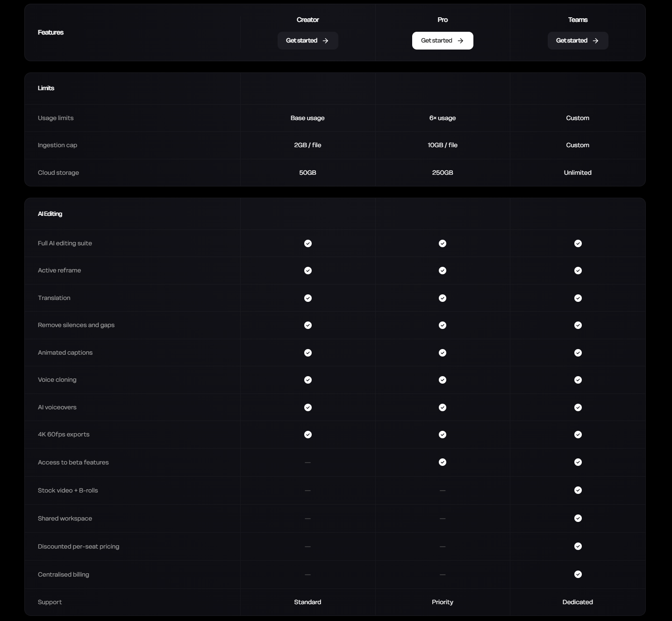Click the Teams checkmark for Animated captions

coord(578,353)
